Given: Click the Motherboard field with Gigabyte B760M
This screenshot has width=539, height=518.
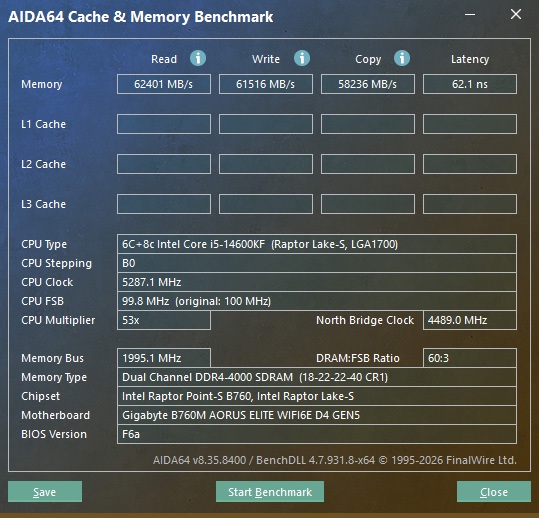Looking at the screenshot, I should click(317, 415).
